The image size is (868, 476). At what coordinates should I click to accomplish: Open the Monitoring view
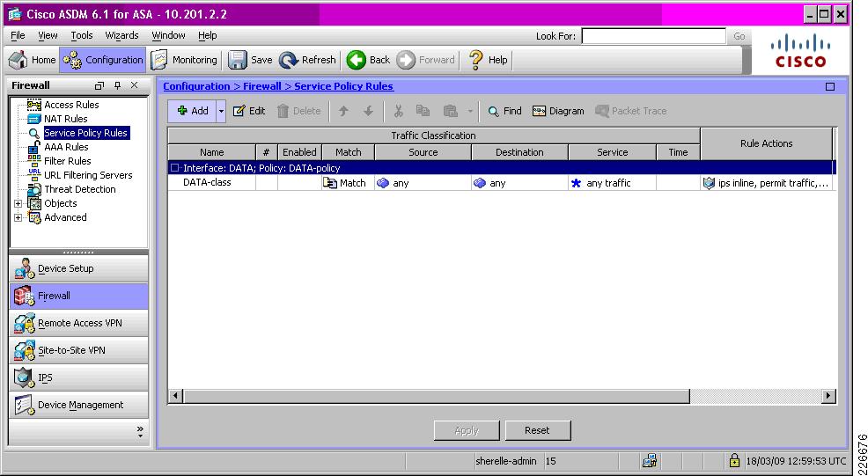point(184,60)
